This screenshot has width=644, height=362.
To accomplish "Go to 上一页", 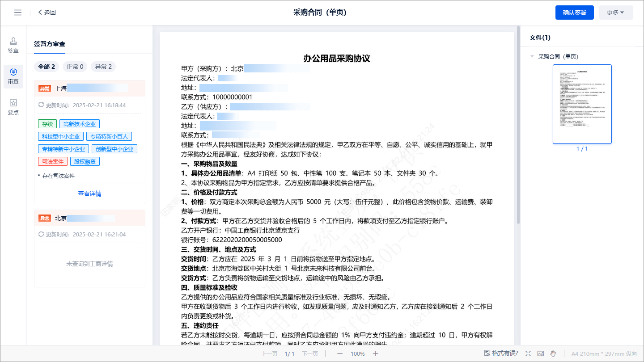I will click(269, 354).
